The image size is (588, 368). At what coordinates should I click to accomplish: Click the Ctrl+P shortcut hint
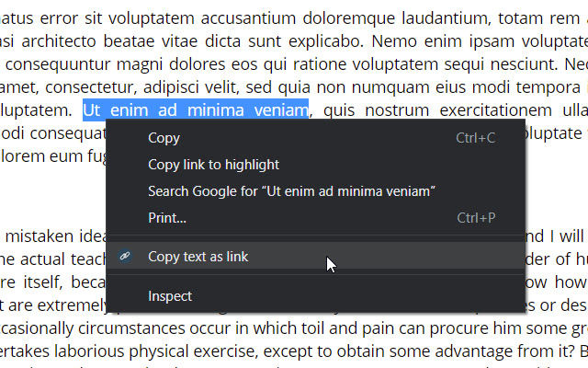pos(476,218)
